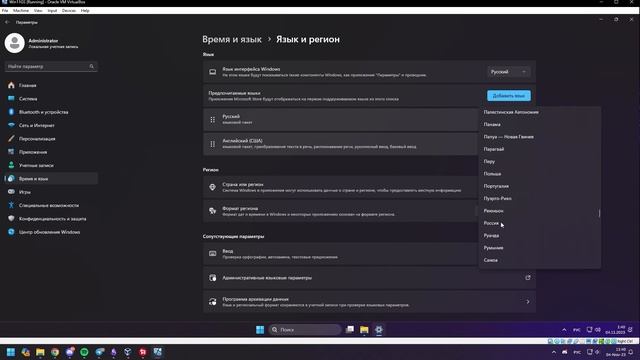
Task: Click the Добавить язык button
Action: pos(509,96)
